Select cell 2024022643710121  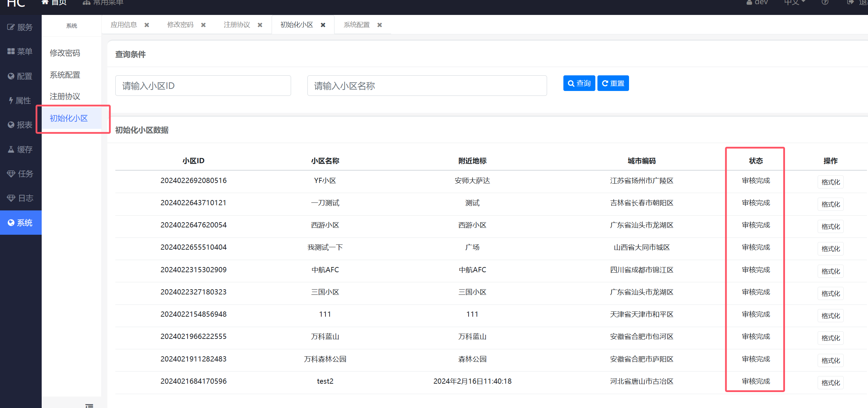click(x=193, y=203)
